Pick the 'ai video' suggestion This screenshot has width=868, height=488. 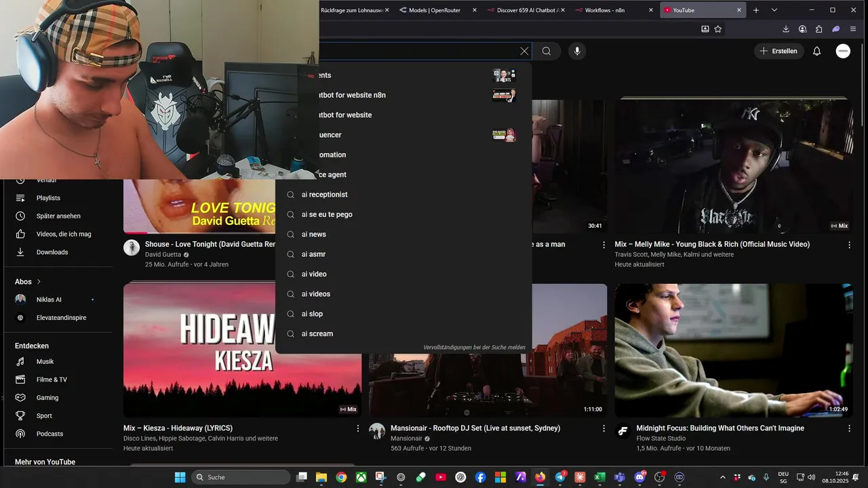(403, 274)
